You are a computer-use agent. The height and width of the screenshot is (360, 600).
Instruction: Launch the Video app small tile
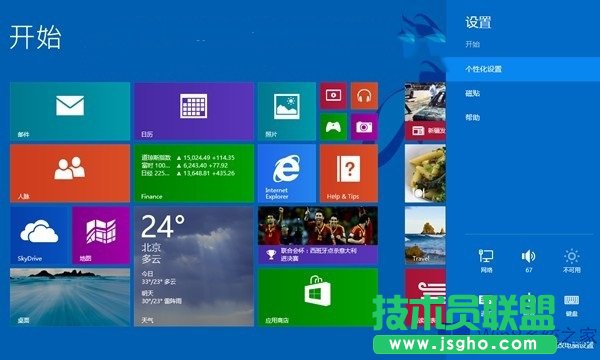[333, 96]
